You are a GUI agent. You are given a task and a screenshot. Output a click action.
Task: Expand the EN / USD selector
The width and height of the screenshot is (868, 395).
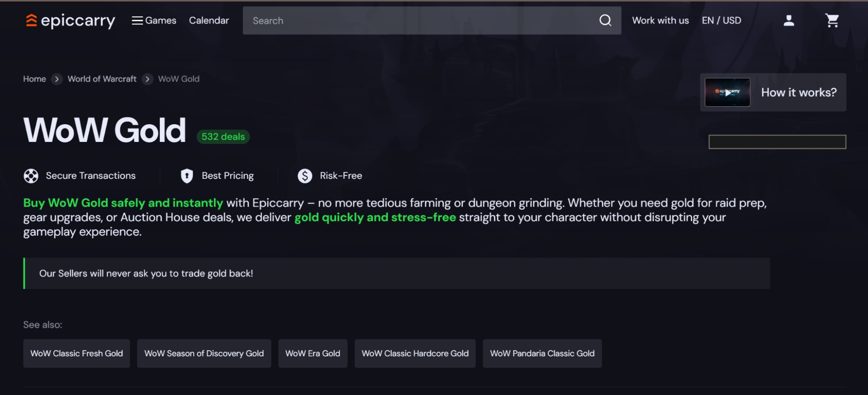click(x=721, y=20)
